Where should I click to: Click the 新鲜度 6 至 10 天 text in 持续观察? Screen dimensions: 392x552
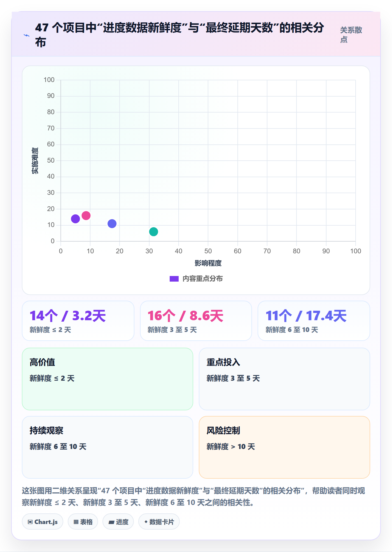[58, 446]
